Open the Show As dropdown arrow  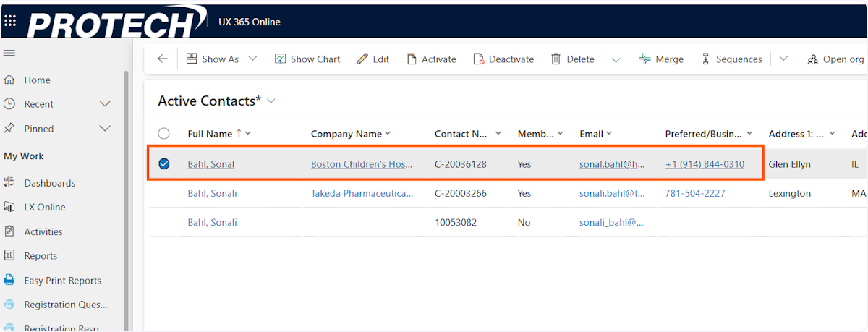coord(252,59)
